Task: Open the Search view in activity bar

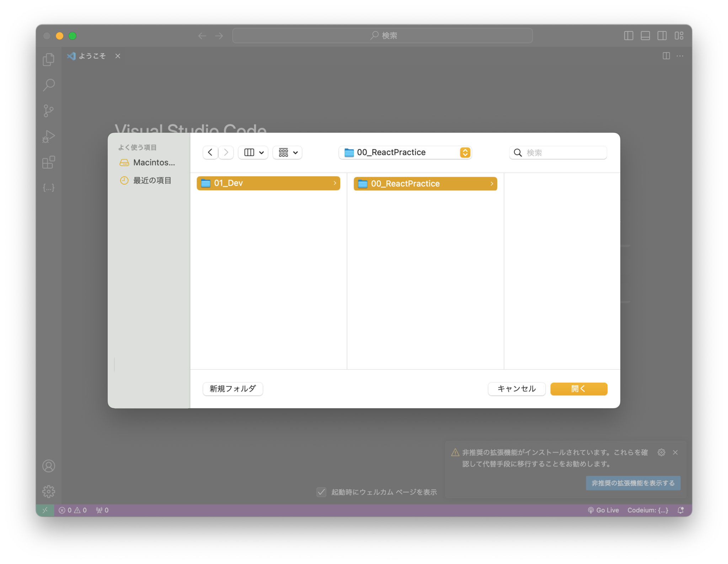Action: pyautogui.click(x=49, y=85)
